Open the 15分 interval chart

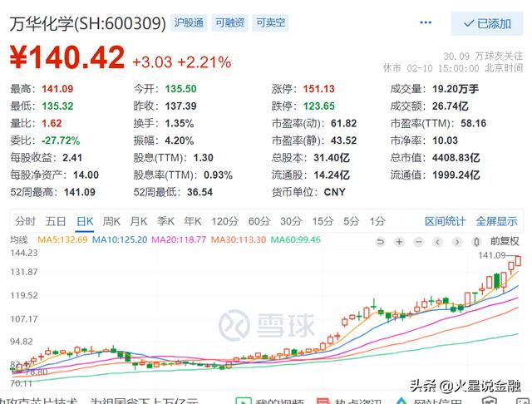point(323,221)
